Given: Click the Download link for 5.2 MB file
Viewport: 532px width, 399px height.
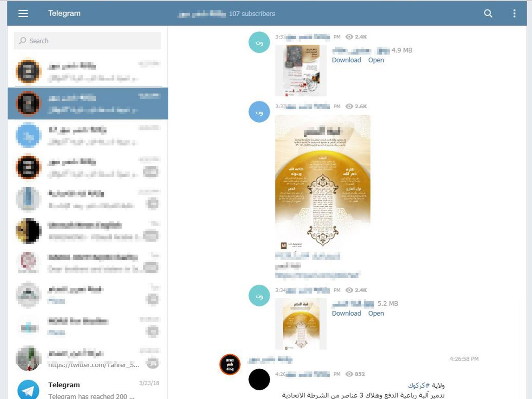Looking at the screenshot, I should [x=345, y=313].
